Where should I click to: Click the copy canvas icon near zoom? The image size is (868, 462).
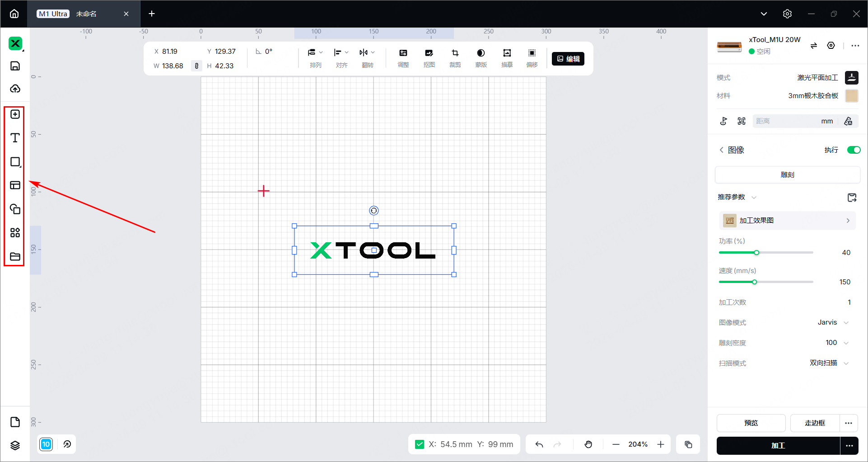(x=688, y=444)
